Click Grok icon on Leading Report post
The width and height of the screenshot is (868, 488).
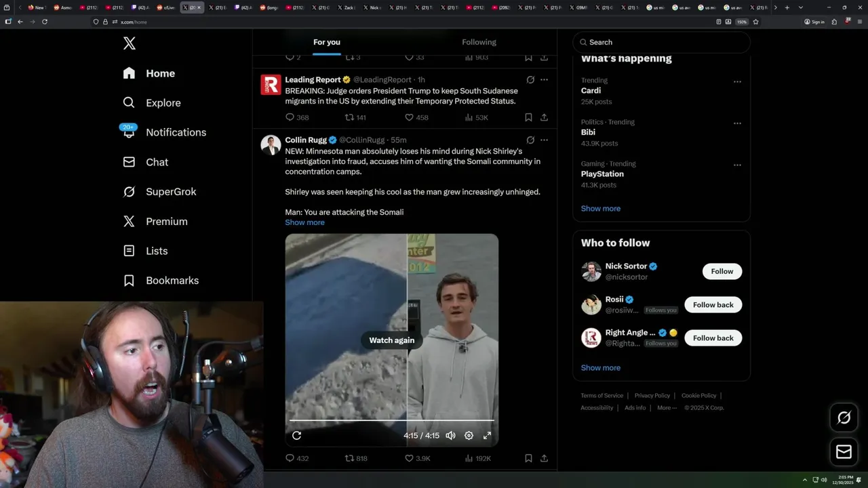[x=530, y=80]
